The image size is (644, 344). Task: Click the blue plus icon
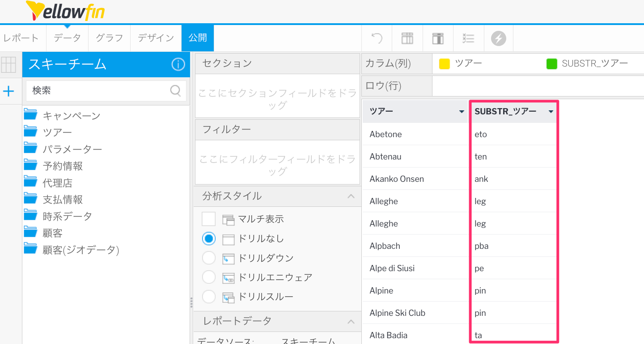tap(9, 92)
